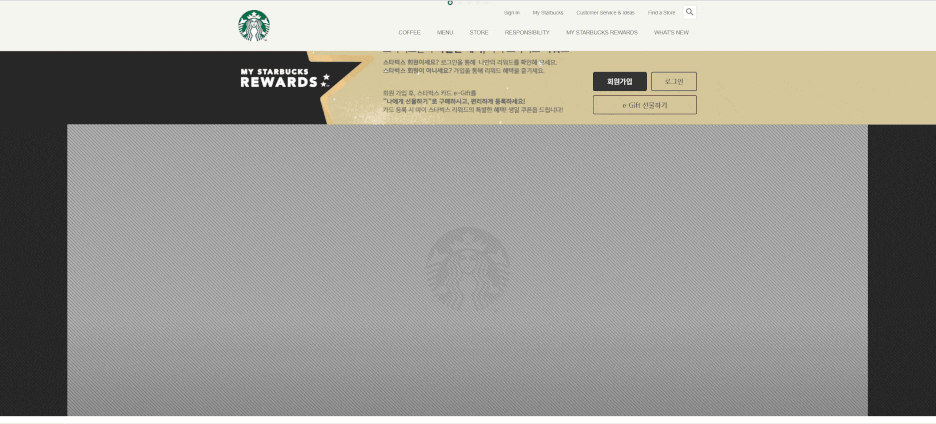Open the Sign In link
Image resolution: width=936 pixels, height=424 pixels.
512,13
